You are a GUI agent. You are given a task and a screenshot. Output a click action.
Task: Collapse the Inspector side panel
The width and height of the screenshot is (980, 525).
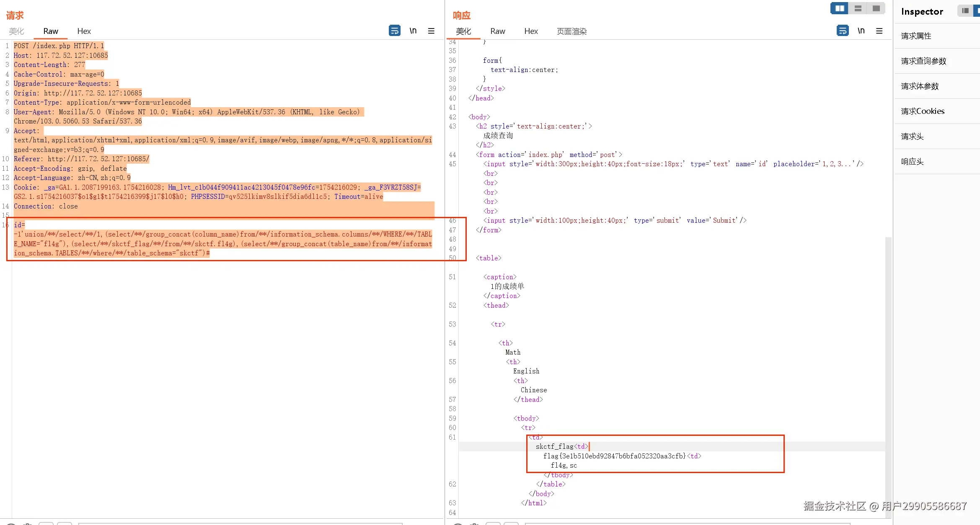pos(965,11)
